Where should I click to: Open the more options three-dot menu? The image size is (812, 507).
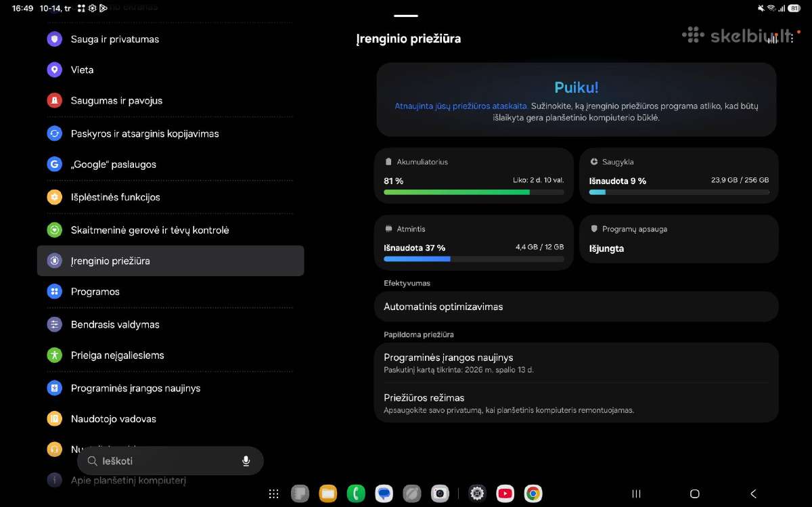point(792,39)
